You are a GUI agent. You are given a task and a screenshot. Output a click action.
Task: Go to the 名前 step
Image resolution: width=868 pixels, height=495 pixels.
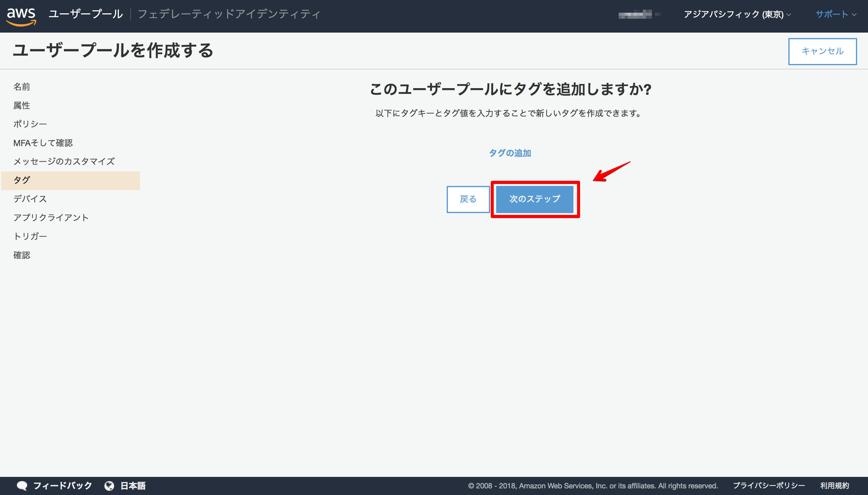point(22,87)
